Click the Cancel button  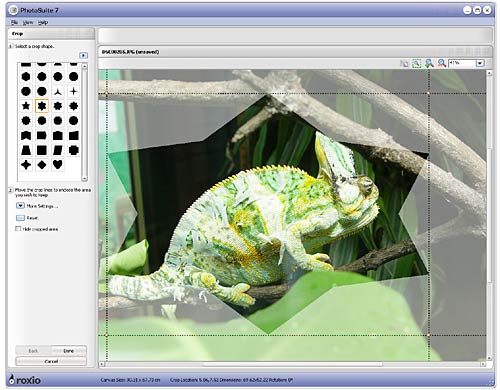coord(51,361)
